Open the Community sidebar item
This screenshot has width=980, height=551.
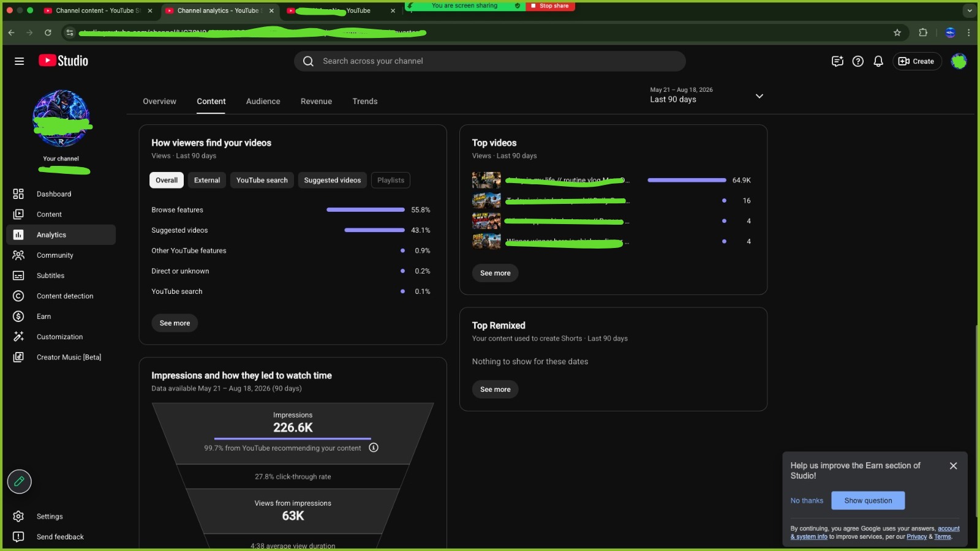(x=61, y=255)
